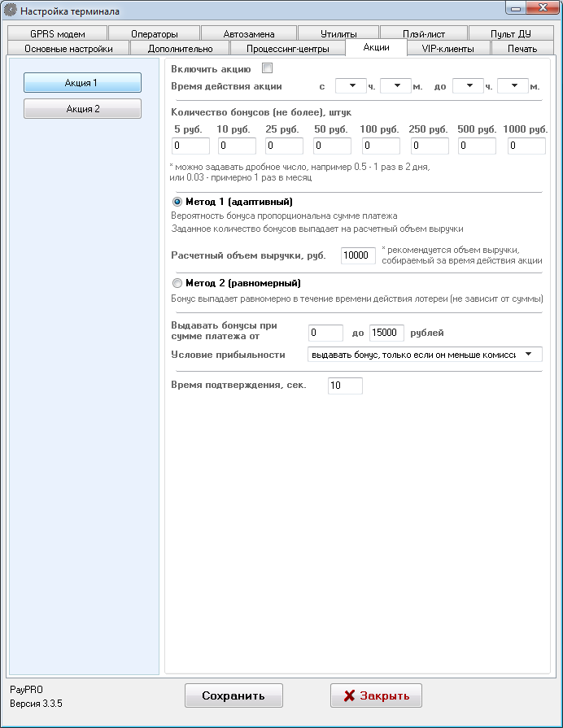Open the GPRS модем tab
The height and width of the screenshot is (728, 563).
coord(57,34)
